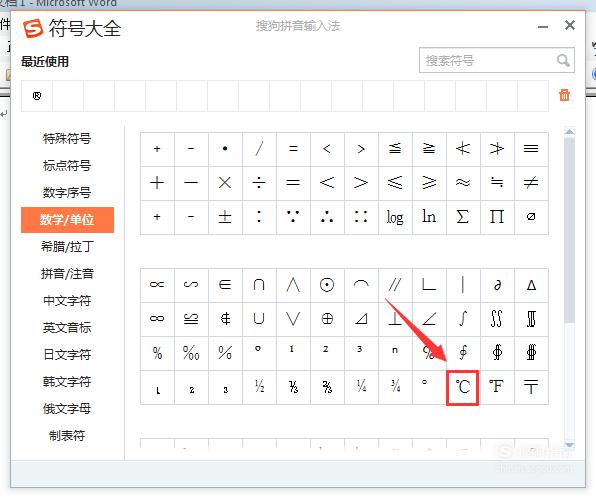Insert the empty set ∅ symbol

click(531, 217)
